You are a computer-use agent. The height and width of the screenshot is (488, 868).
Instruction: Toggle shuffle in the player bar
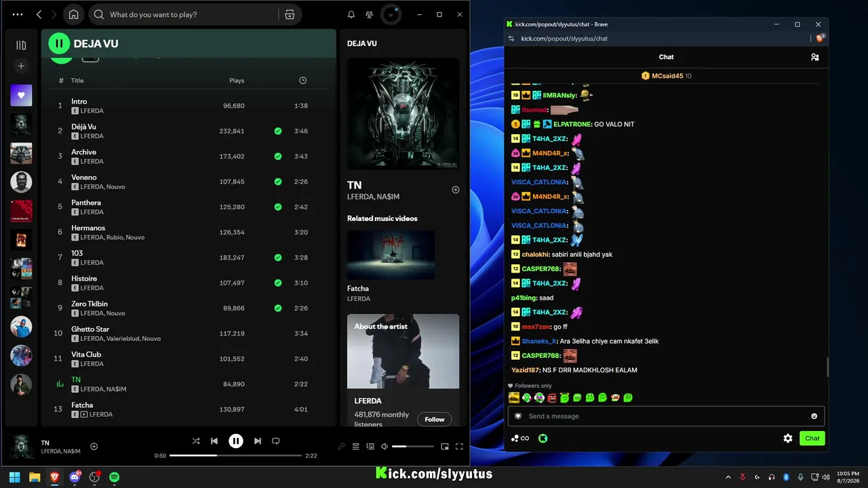pyautogui.click(x=196, y=441)
